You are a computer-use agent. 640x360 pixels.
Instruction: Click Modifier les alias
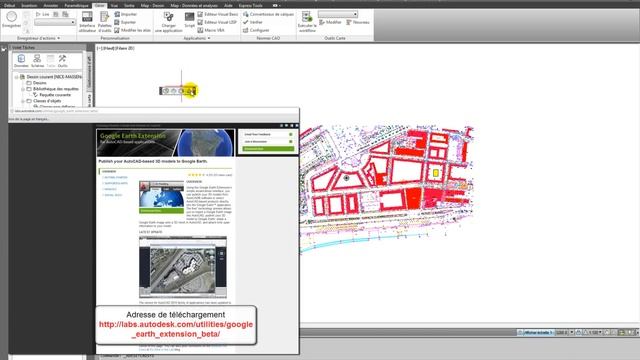point(133,30)
